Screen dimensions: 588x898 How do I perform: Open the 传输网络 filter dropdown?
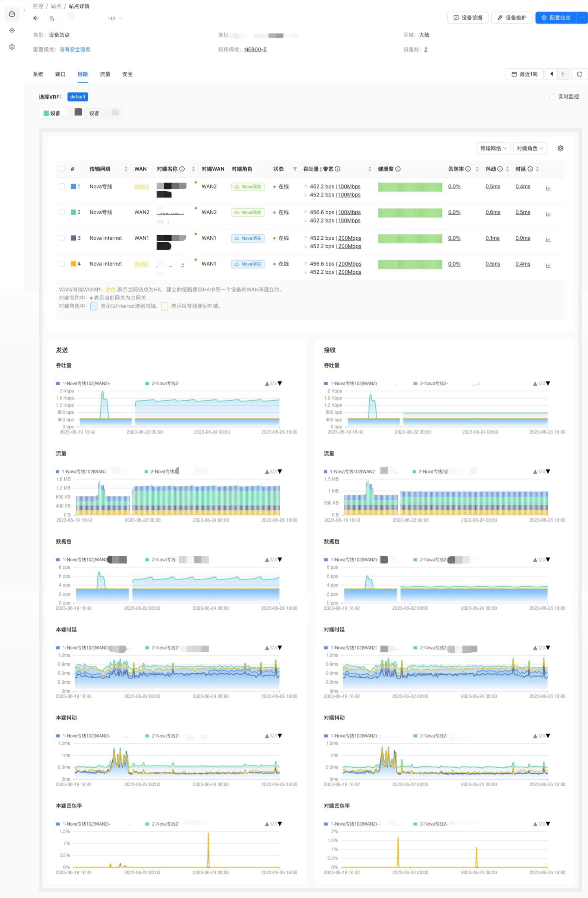tap(493, 148)
